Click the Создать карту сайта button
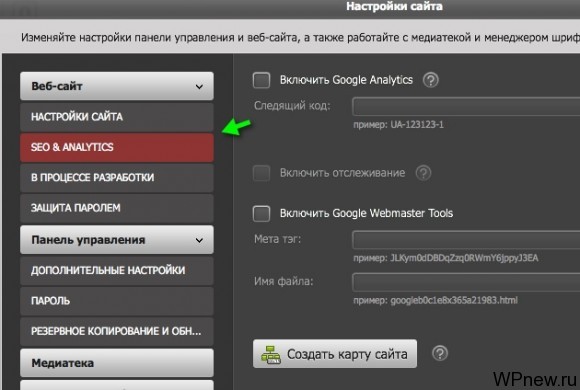Viewport: 580px width, 390px height. (x=335, y=354)
